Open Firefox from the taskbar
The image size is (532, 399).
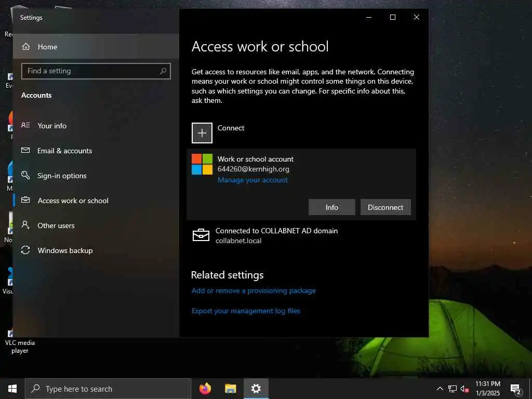pos(205,389)
